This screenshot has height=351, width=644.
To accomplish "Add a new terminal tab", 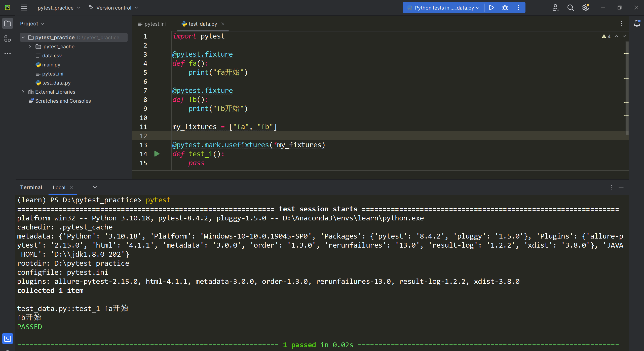I will pyautogui.click(x=85, y=187).
